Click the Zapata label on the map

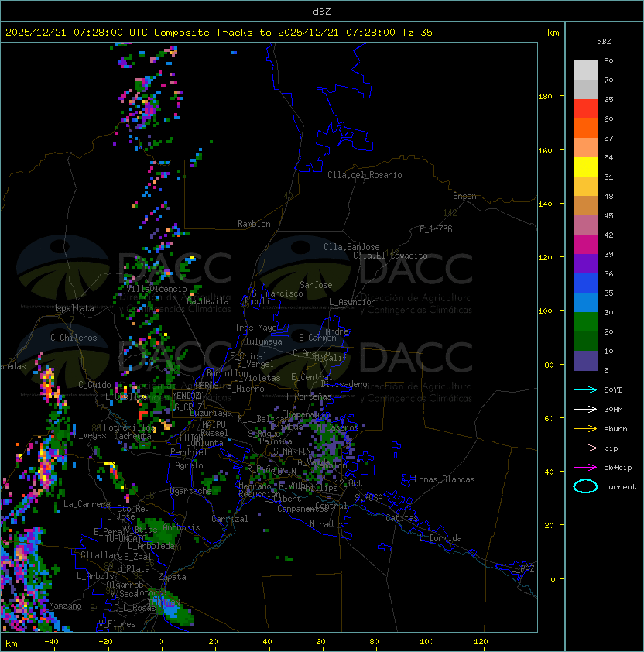point(172,577)
